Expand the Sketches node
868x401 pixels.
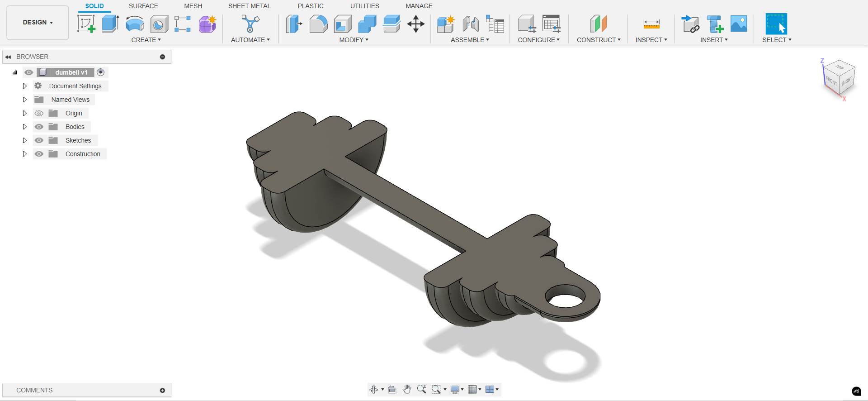pos(25,140)
